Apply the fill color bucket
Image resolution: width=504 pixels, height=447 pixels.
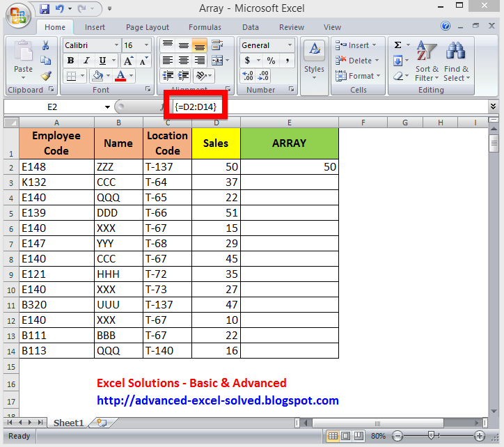pos(97,76)
